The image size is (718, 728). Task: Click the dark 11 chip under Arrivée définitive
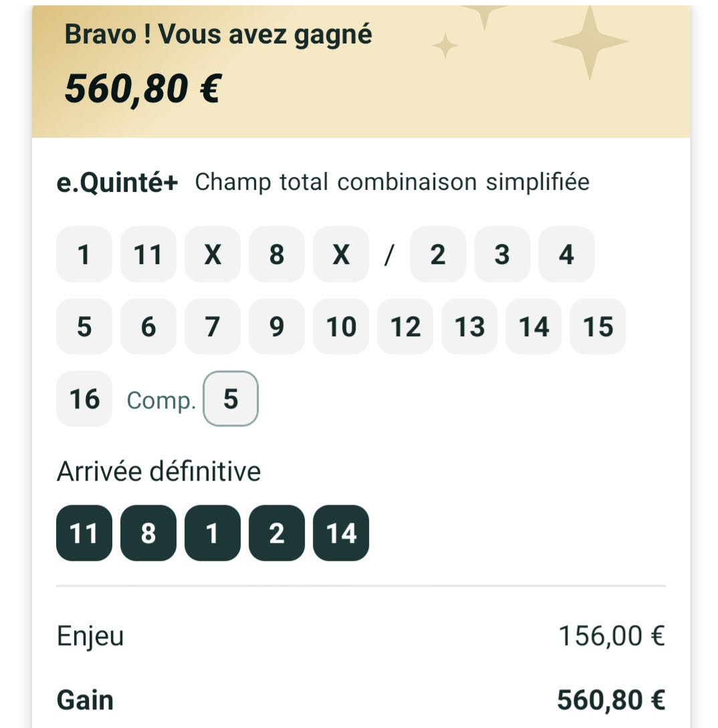84,533
